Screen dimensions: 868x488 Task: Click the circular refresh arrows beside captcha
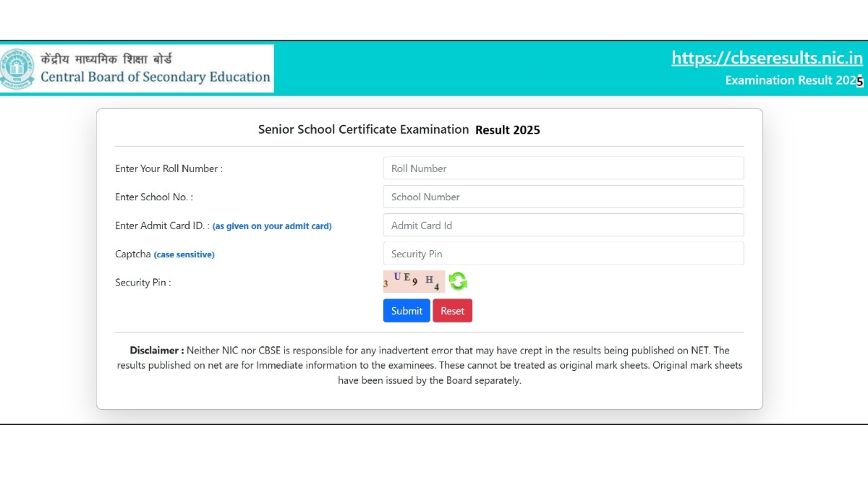click(x=458, y=281)
